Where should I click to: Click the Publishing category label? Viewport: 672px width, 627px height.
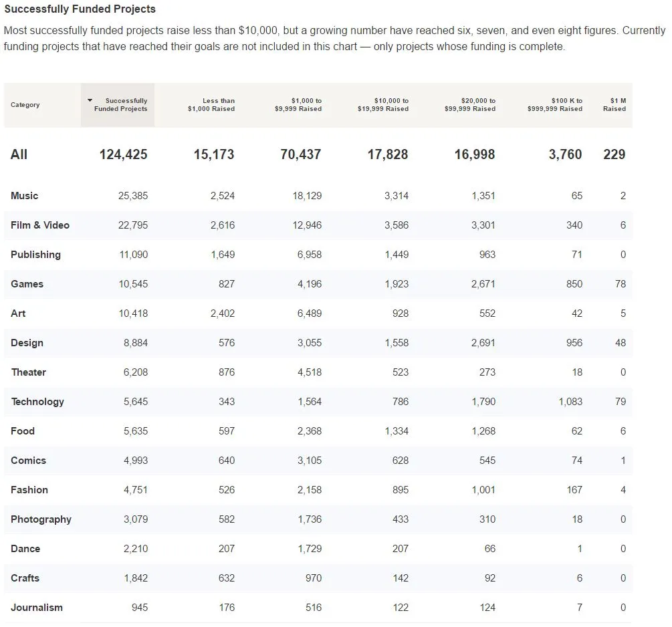[x=35, y=255]
